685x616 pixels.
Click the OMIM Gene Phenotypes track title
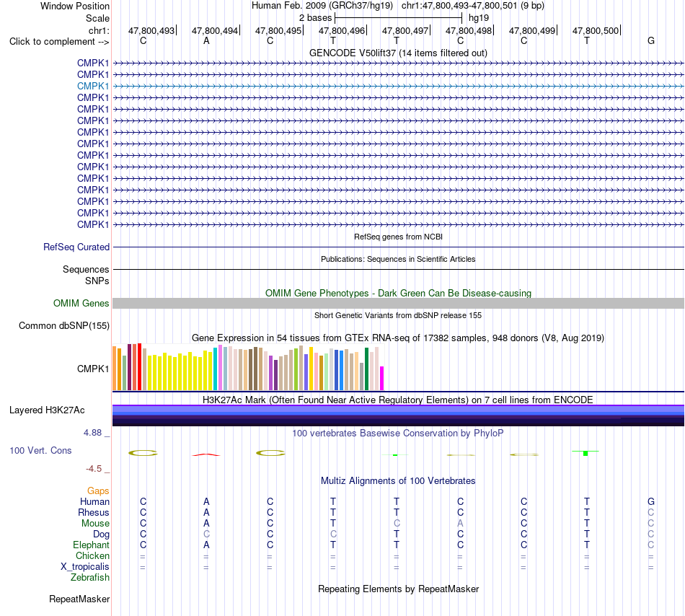pos(398,293)
